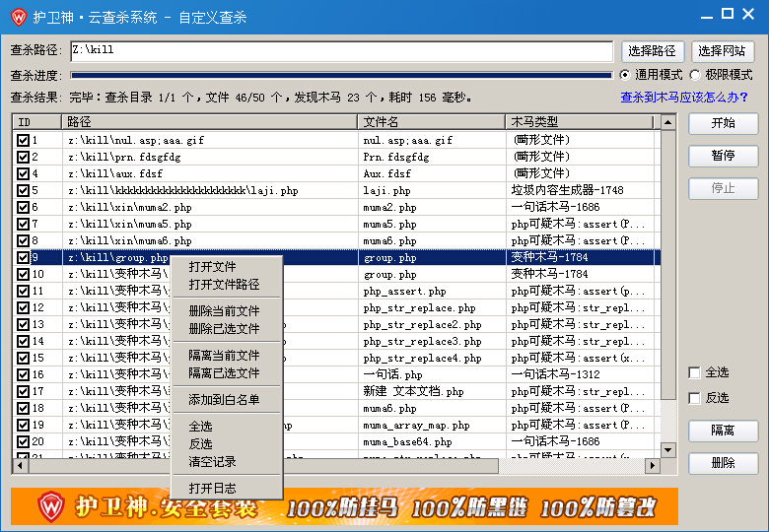Toggle the 反选 checkbox on the right

(x=694, y=398)
